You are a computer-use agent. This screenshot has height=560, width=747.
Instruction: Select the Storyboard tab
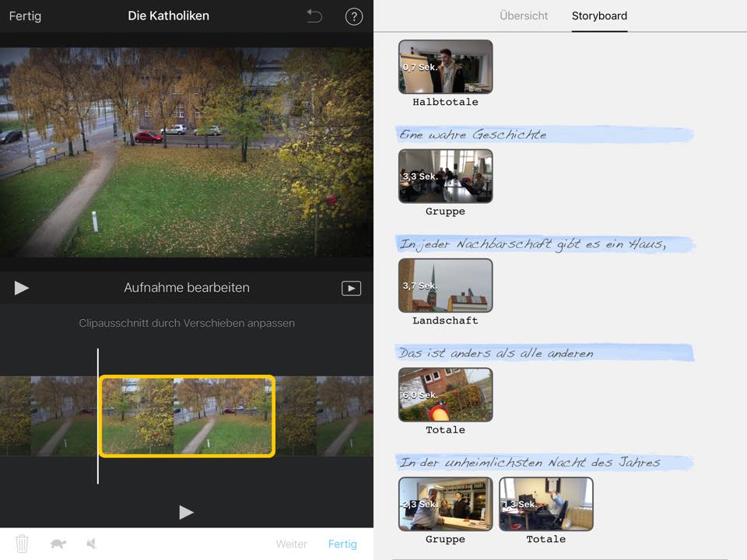[599, 16]
